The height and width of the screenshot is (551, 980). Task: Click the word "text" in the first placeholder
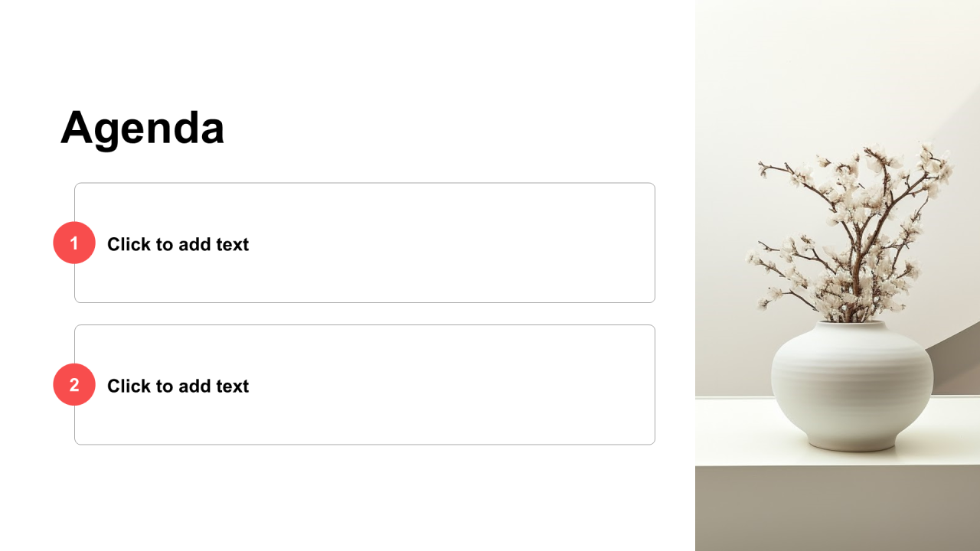pos(232,244)
